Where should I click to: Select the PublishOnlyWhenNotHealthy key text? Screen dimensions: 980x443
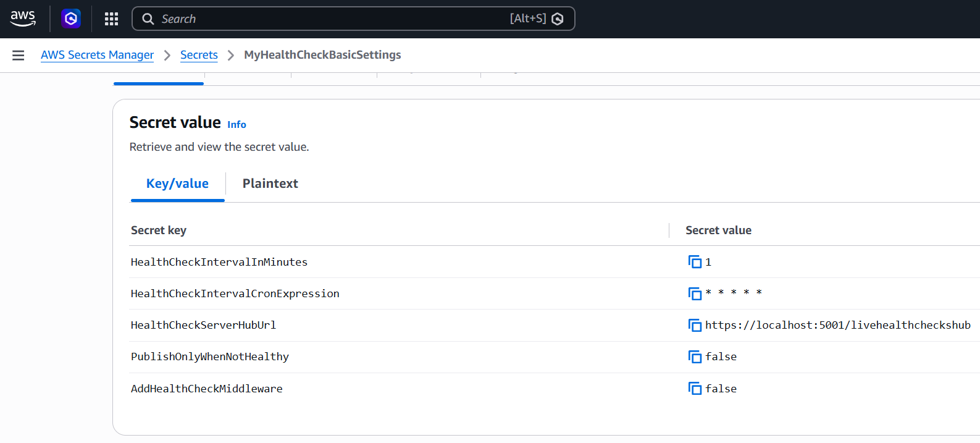tap(210, 357)
